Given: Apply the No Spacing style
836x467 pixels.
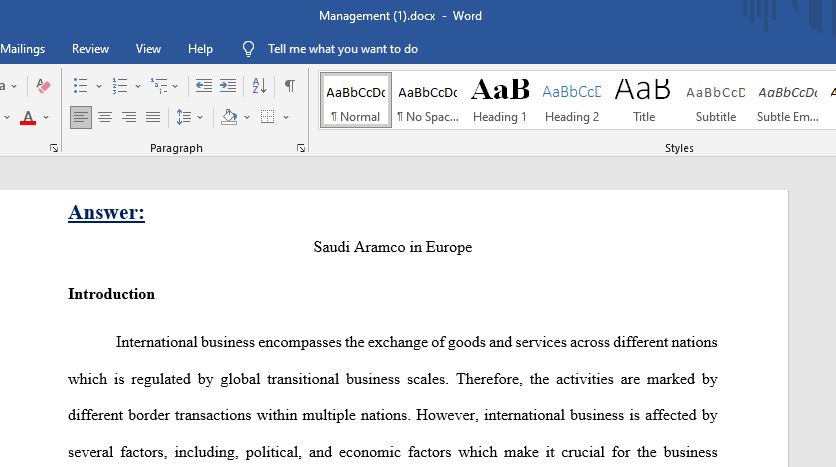Looking at the screenshot, I should click(x=428, y=100).
